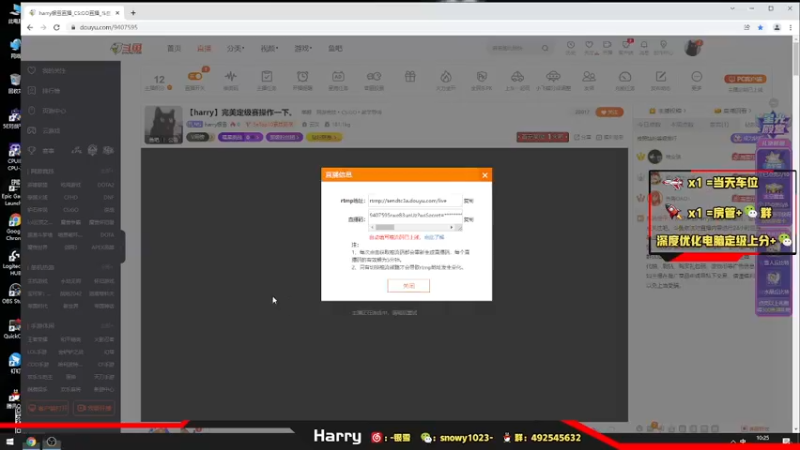Open the 鱼吧 nav item

click(335, 48)
